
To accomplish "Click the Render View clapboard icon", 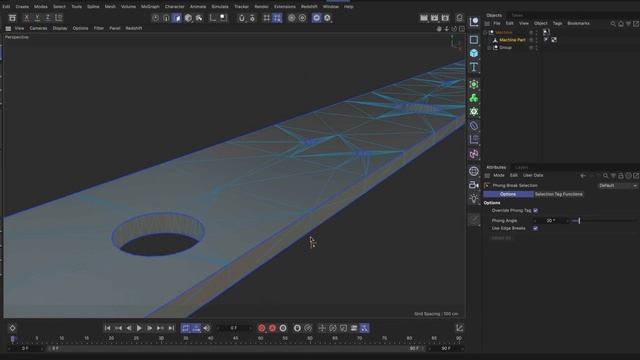I will tap(424, 18).
